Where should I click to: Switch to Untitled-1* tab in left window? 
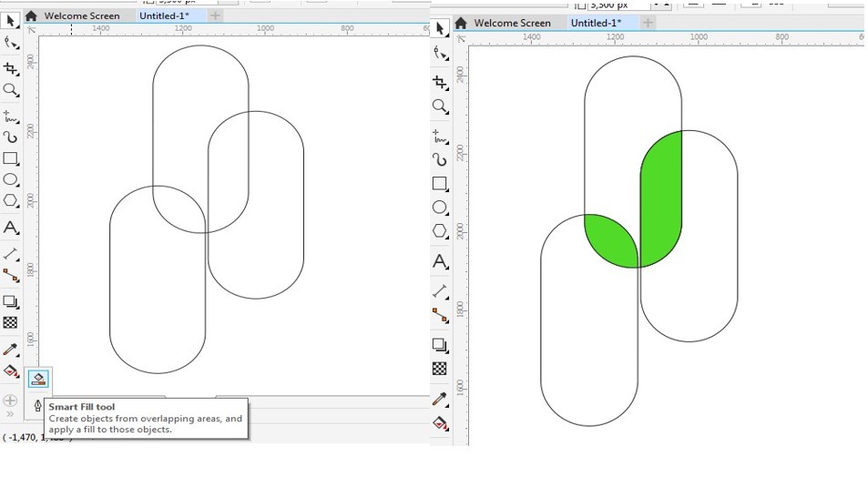[x=164, y=15]
